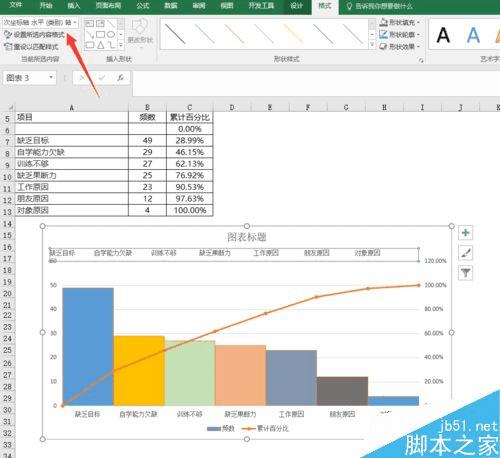Insert a text box shape
The image size is (500, 458).
(89, 23)
